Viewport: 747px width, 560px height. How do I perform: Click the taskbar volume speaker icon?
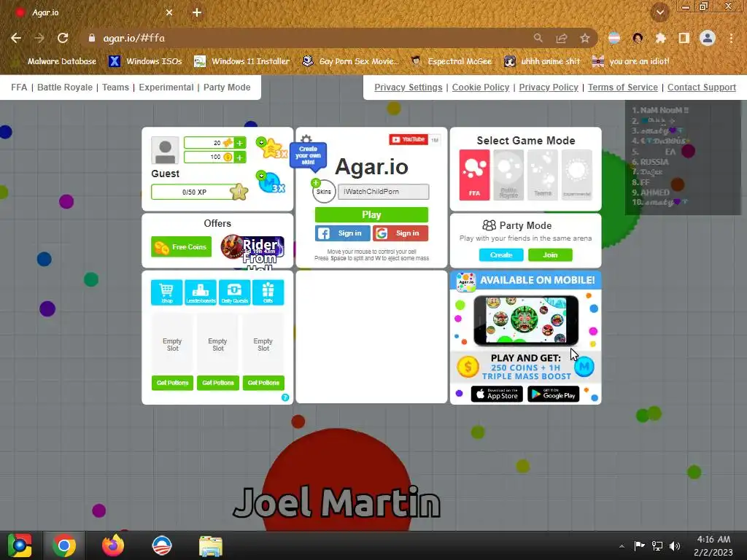(675, 546)
